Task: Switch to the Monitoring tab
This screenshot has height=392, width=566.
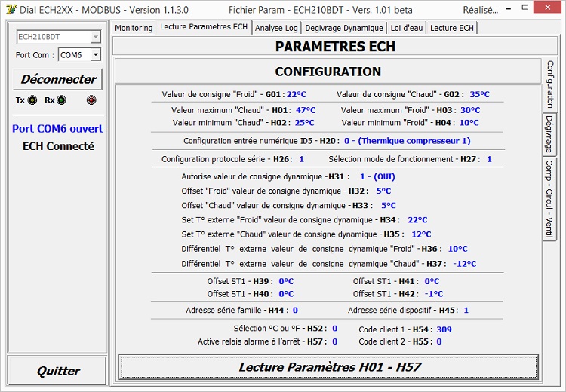Action: [x=134, y=28]
